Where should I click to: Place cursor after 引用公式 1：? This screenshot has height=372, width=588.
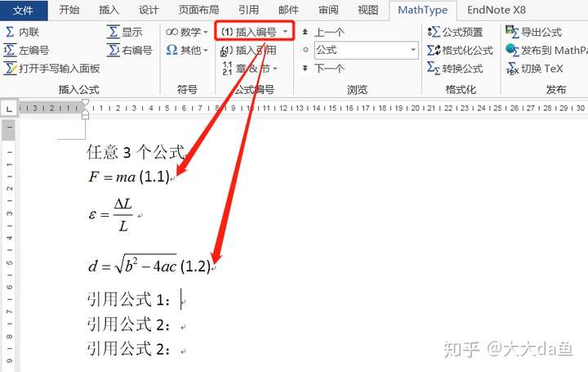pyautogui.click(x=180, y=299)
